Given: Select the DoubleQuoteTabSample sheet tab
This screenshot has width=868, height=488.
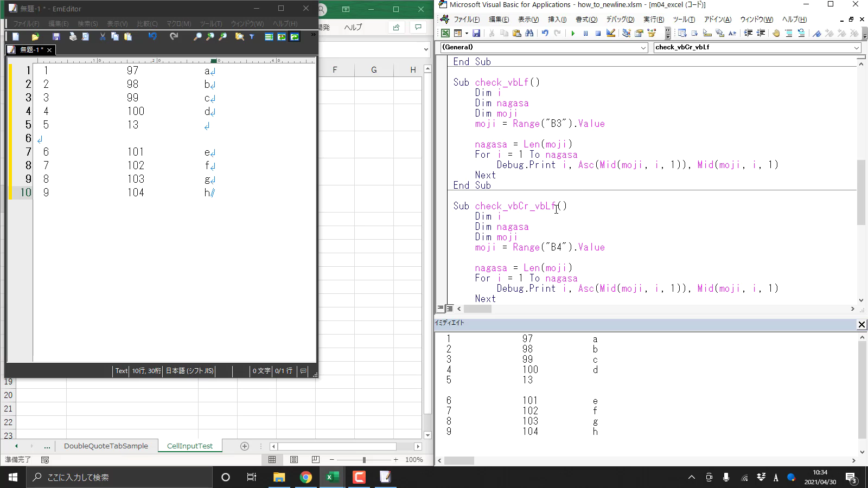Looking at the screenshot, I should pyautogui.click(x=106, y=446).
